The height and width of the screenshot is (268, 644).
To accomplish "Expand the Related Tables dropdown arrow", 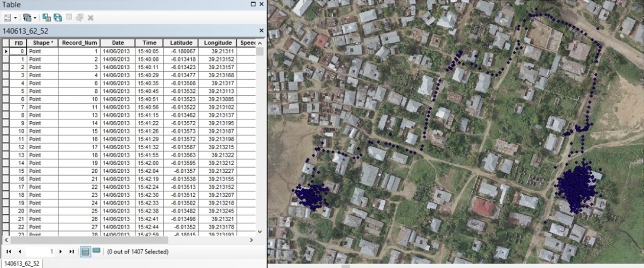I will pyautogui.click(x=35, y=18).
